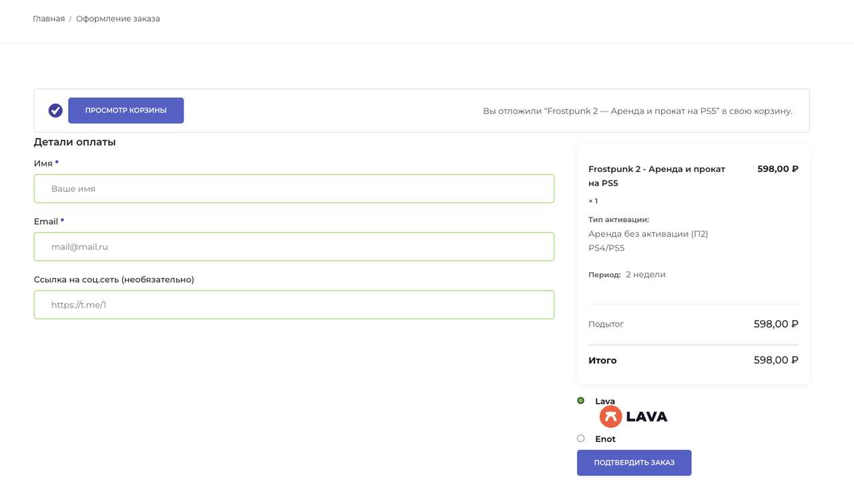Click the Оформление заказа breadcrumb
The image size is (854, 504).
pos(118,19)
